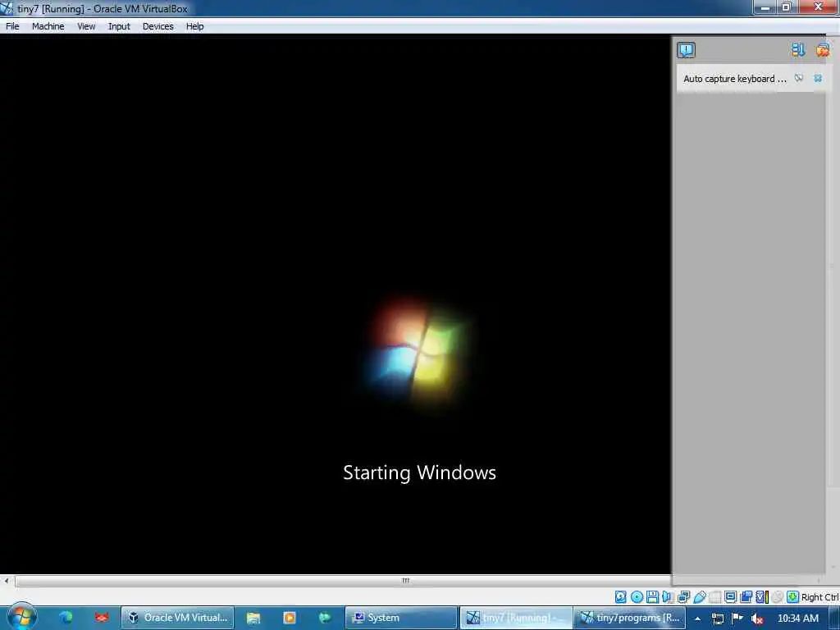Image resolution: width=840 pixels, height=630 pixels.
Task: Open the Machine menu
Action: pyautogui.click(x=48, y=26)
